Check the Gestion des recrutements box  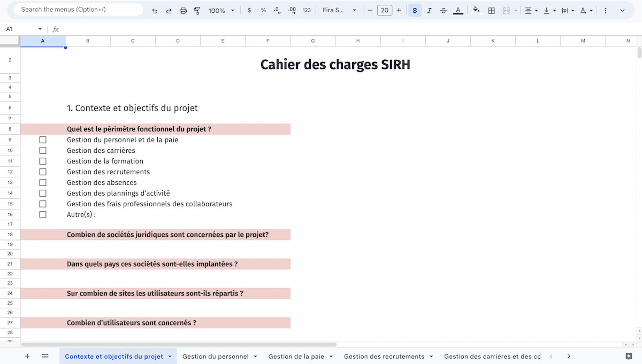coord(43,172)
